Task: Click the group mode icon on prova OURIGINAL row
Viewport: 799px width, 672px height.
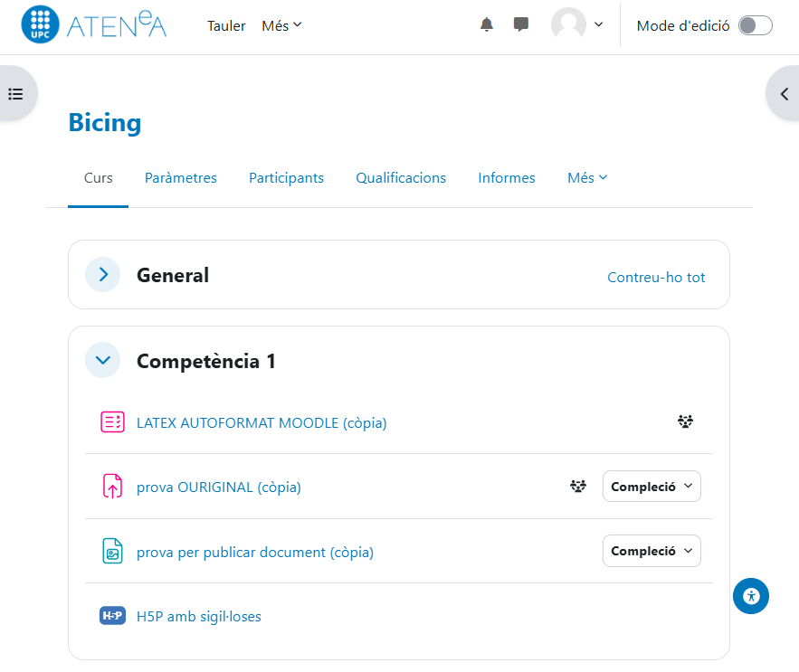Action: 578,487
